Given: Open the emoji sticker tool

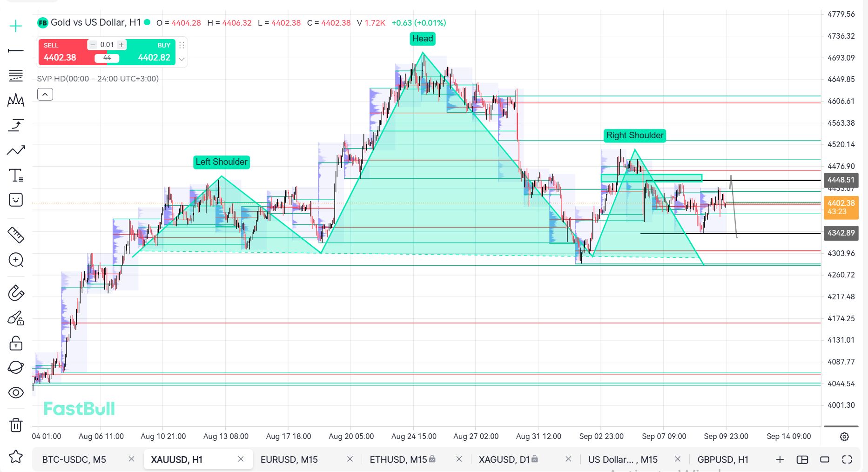Looking at the screenshot, I should (x=16, y=200).
